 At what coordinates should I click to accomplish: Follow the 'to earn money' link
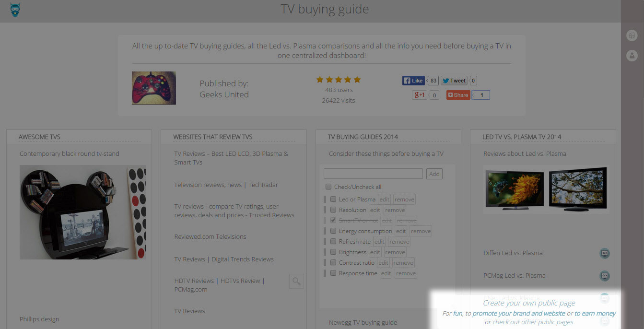coord(595,314)
